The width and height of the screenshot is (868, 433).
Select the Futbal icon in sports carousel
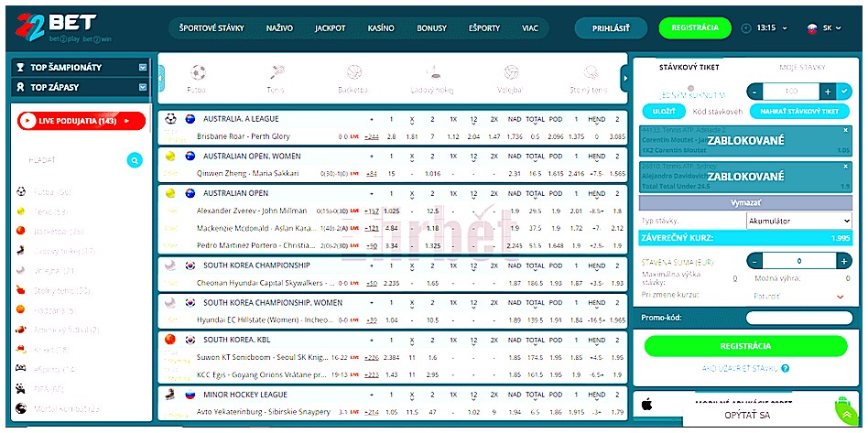click(x=197, y=73)
